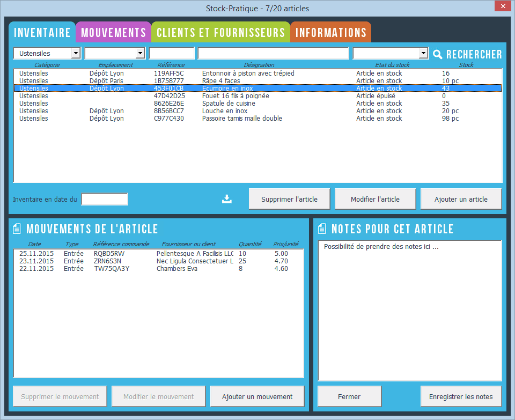Screen dimensions: 515x420
Task: Click Modifier l'article button
Action: click(375, 199)
